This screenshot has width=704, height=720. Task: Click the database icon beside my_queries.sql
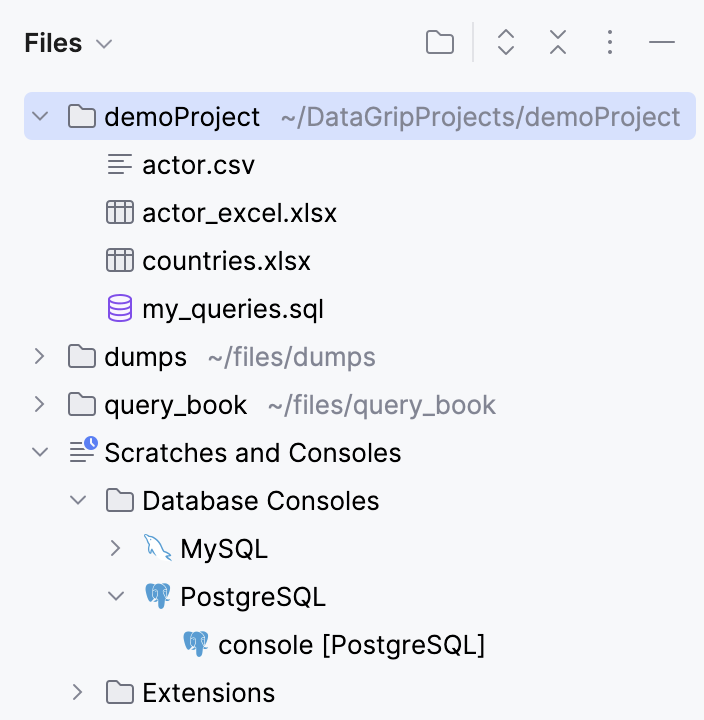click(x=120, y=309)
